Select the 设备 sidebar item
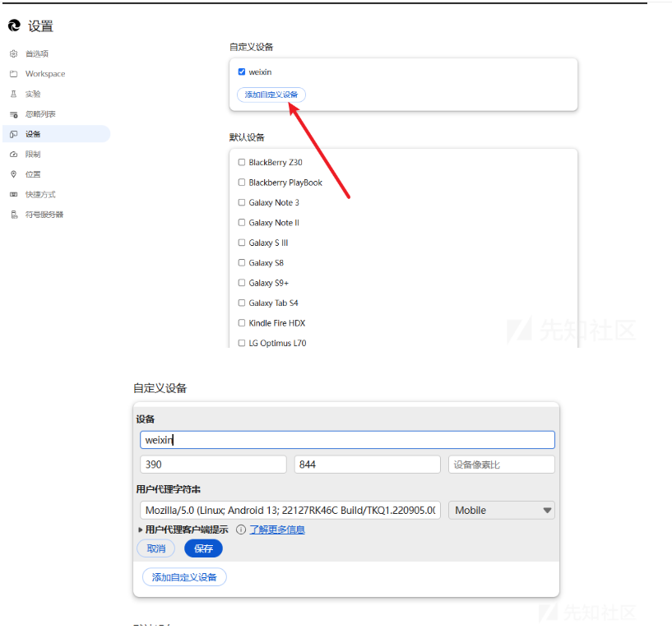This screenshot has width=672, height=629. pyautogui.click(x=56, y=134)
